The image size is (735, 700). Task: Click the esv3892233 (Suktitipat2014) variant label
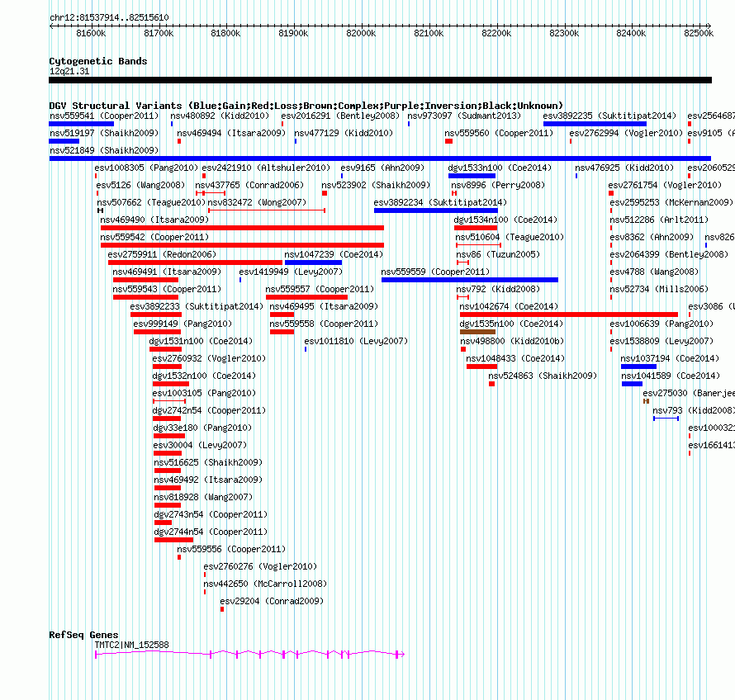(197, 306)
